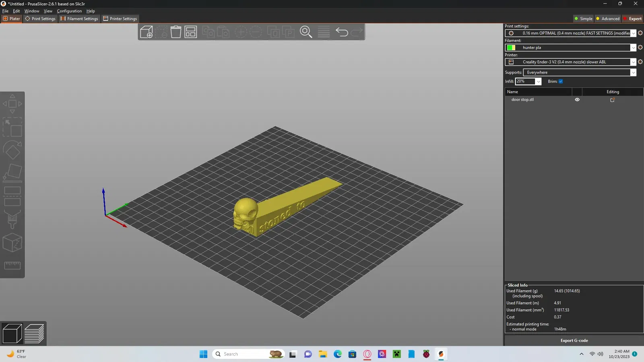
Task: Open the Window menu
Action: click(x=32, y=11)
